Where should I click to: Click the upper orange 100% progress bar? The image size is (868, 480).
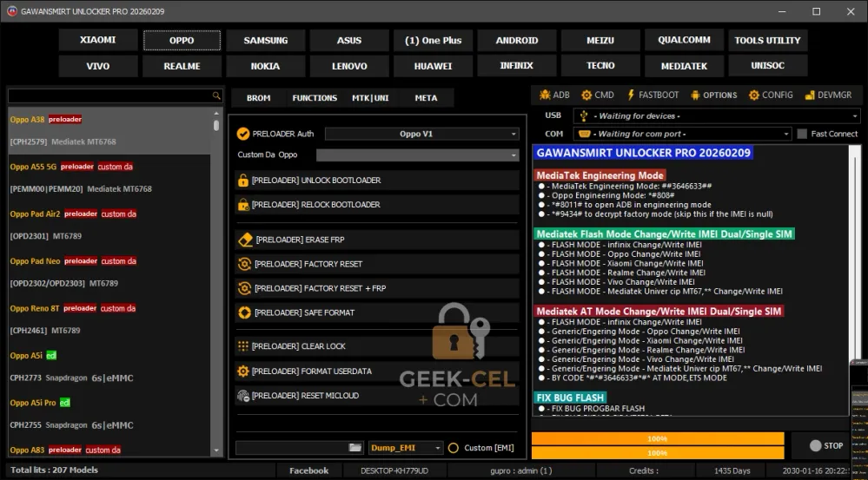658,438
